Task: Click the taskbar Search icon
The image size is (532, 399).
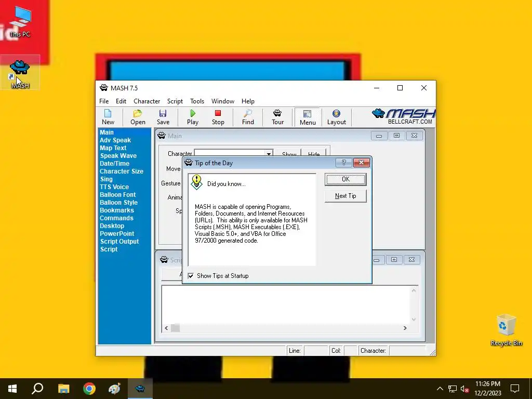Action: [x=37, y=389]
